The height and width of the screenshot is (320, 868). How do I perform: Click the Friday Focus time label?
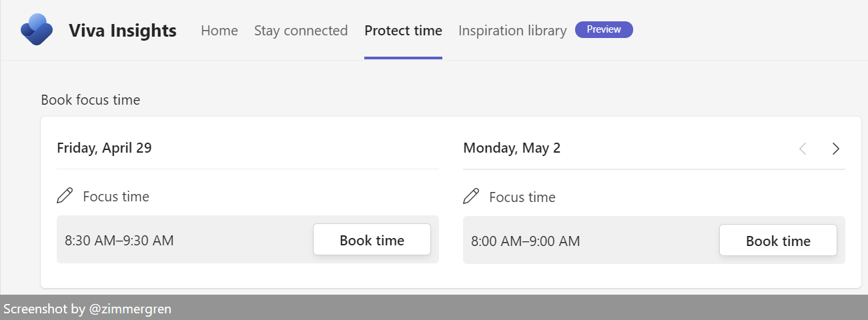(116, 197)
